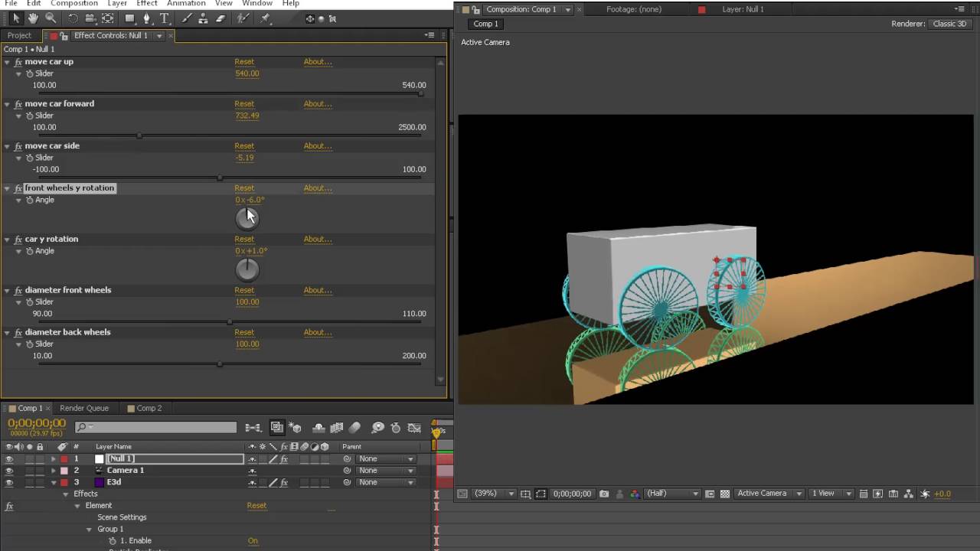This screenshot has height=551, width=980.
Task: Reset exposure icon in viewer
Action: (x=925, y=494)
